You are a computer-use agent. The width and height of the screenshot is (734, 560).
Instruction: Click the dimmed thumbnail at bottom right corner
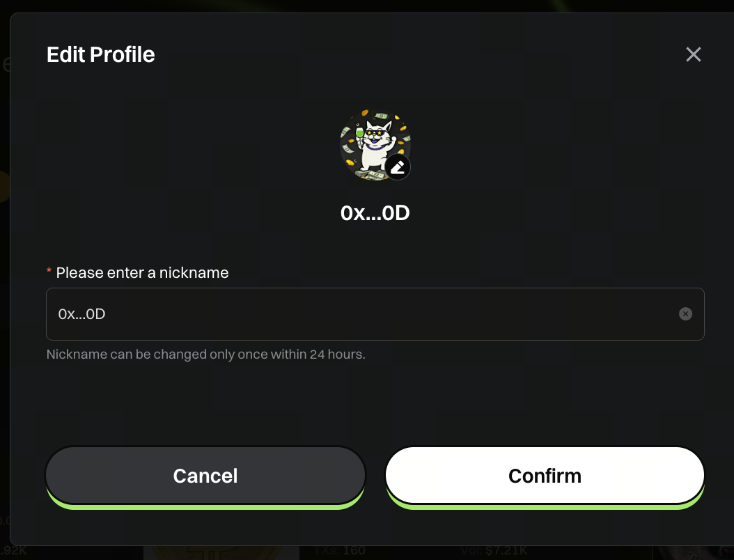693,553
